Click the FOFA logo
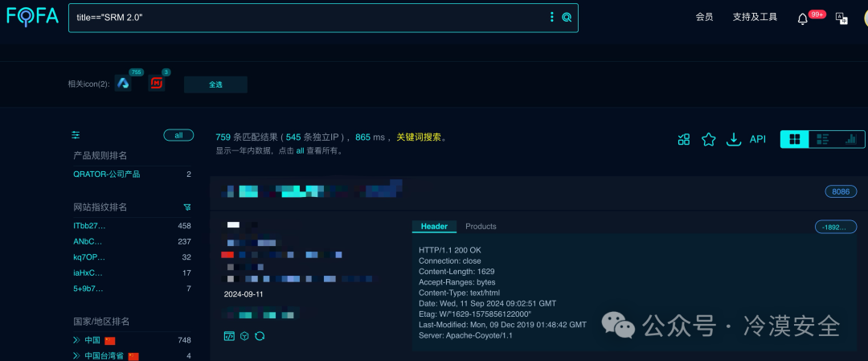 [x=32, y=17]
